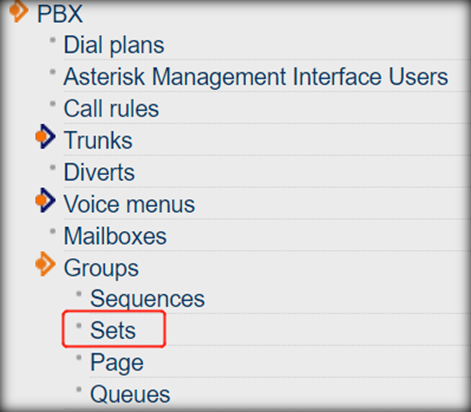Image resolution: width=471 pixels, height=412 pixels.
Task: Go to Queues under Groups
Action: pos(130,394)
